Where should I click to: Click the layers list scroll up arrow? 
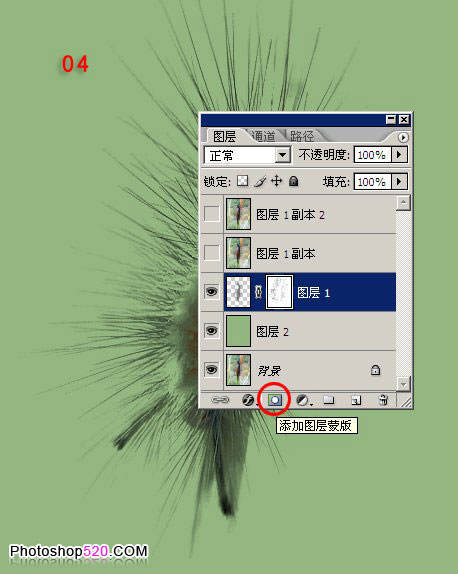[403, 202]
